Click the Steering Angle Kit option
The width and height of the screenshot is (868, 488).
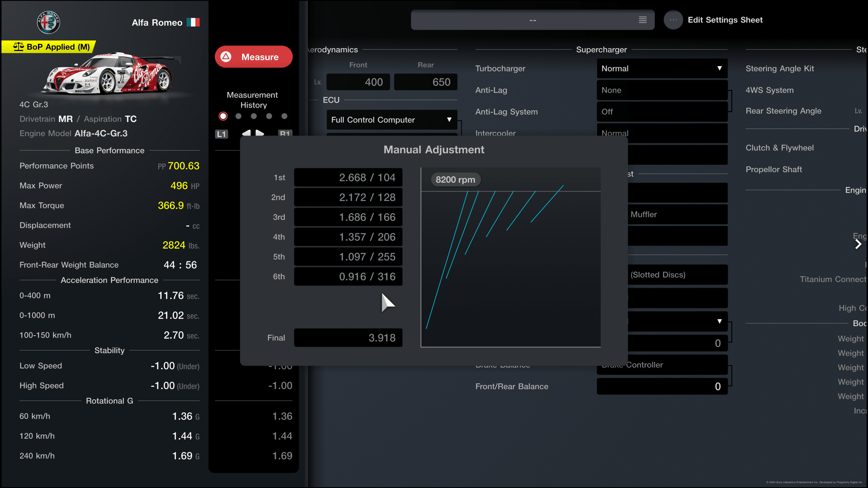pyautogui.click(x=780, y=69)
